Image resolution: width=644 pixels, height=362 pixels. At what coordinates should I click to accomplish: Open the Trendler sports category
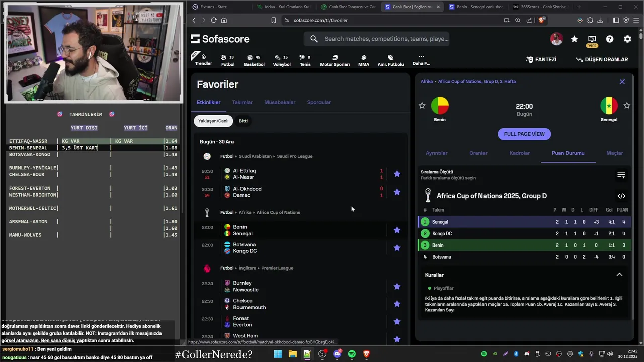tap(203, 59)
